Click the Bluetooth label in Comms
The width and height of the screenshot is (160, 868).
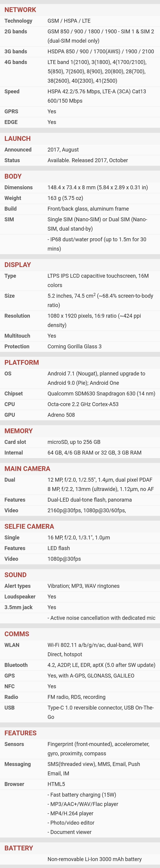pyautogui.click(x=16, y=665)
